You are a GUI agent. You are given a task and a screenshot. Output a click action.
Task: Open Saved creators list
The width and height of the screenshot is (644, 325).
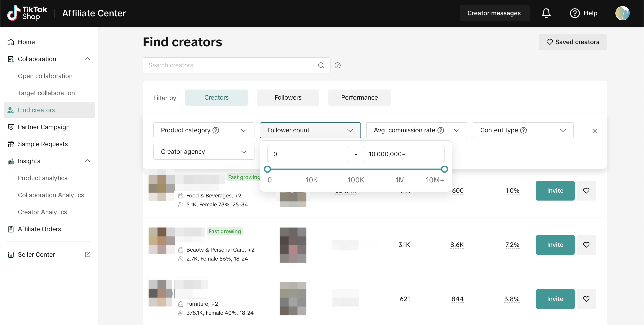572,42
